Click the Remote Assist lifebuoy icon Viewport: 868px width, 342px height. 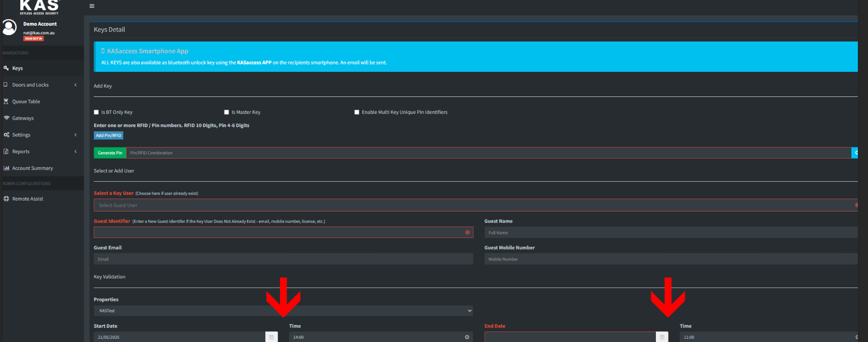(6, 199)
